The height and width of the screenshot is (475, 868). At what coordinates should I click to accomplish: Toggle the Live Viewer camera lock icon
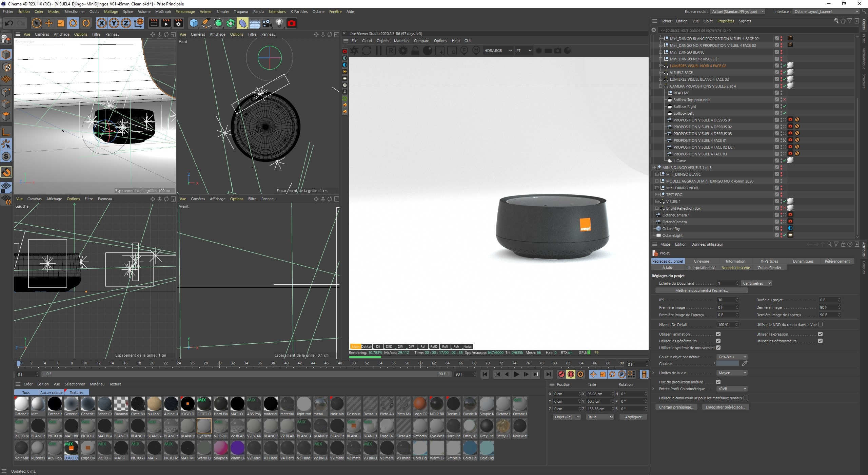[x=415, y=51]
